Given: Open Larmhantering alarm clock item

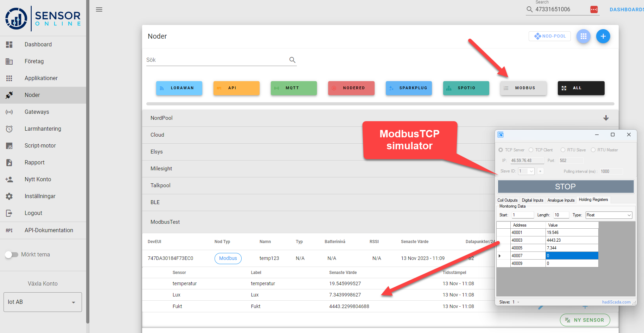Looking at the screenshot, I should click(x=43, y=129).
